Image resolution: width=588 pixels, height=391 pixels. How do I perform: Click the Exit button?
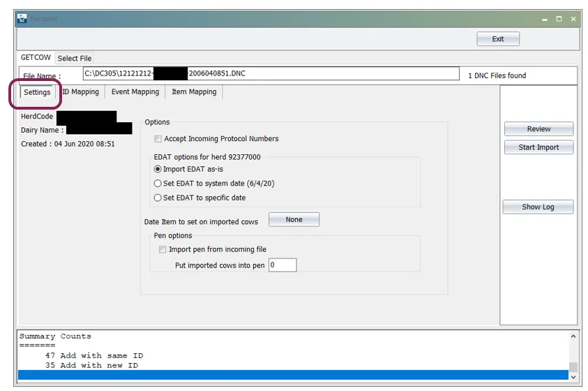497,39
